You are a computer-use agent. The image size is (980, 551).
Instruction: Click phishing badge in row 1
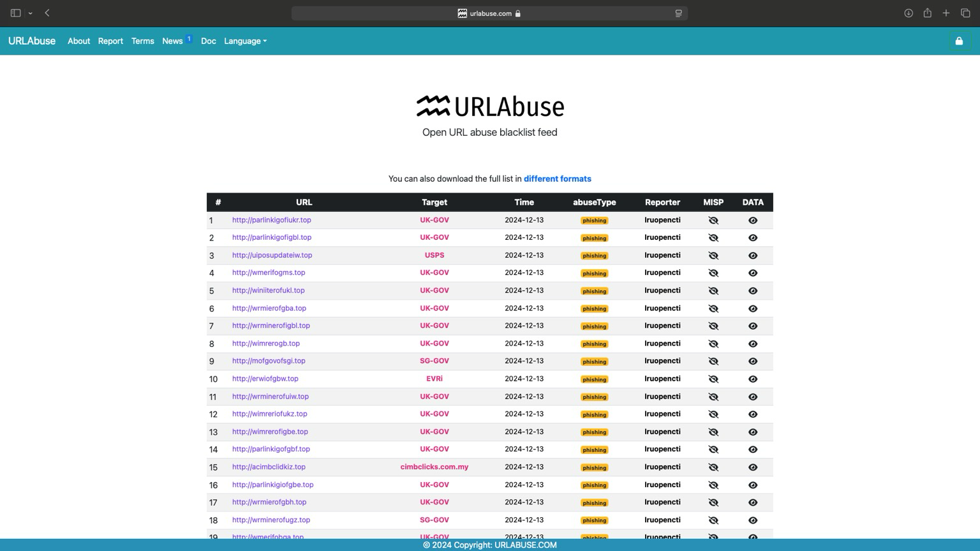pos(595,221)
